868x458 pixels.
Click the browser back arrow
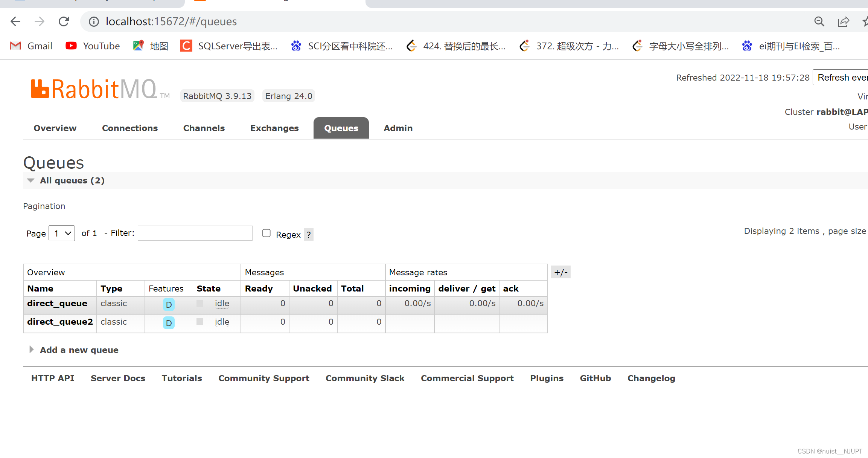coord(15,21)
